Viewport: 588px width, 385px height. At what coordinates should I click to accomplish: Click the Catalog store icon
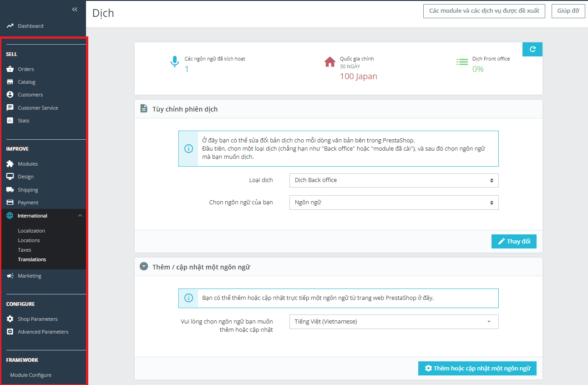(x=10, y=82)
